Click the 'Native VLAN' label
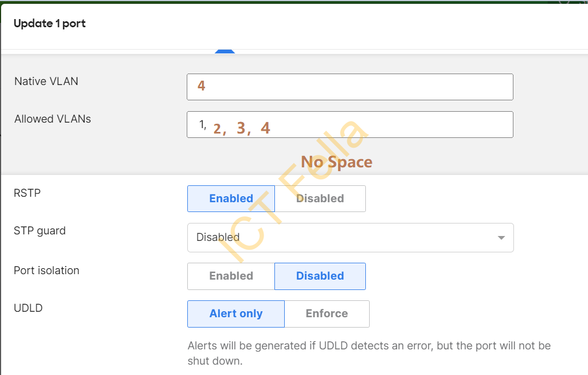 coord(46,81)
